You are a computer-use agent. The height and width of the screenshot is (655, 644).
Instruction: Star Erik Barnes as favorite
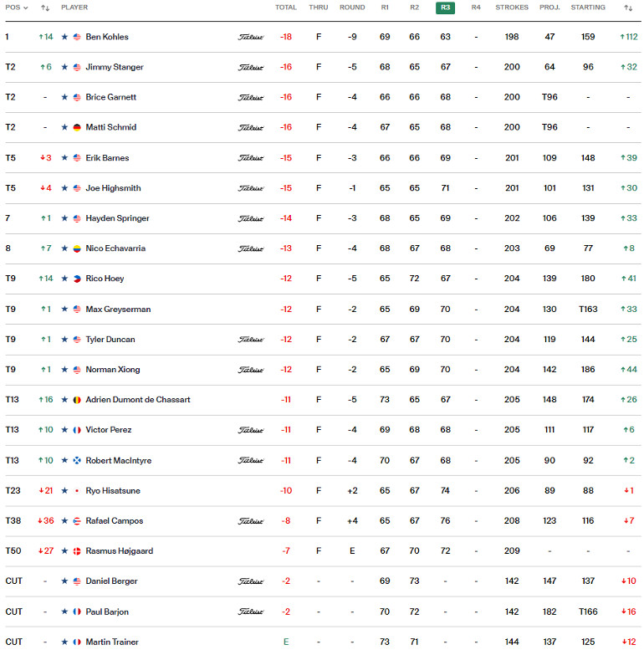click(x=64, y=157)
